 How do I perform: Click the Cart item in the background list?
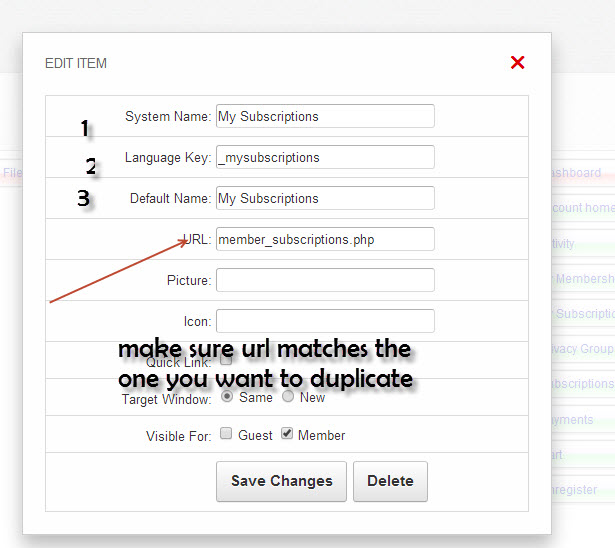click(558, 455)
